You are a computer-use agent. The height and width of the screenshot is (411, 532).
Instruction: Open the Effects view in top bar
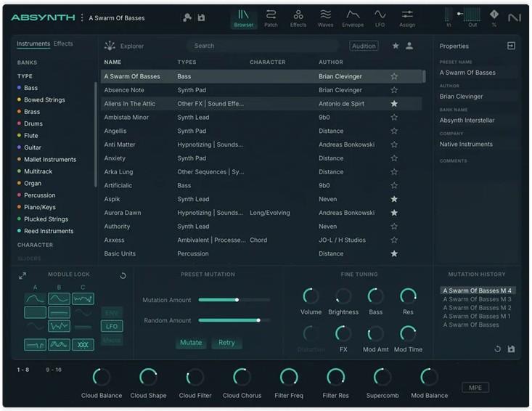(298, 18)
